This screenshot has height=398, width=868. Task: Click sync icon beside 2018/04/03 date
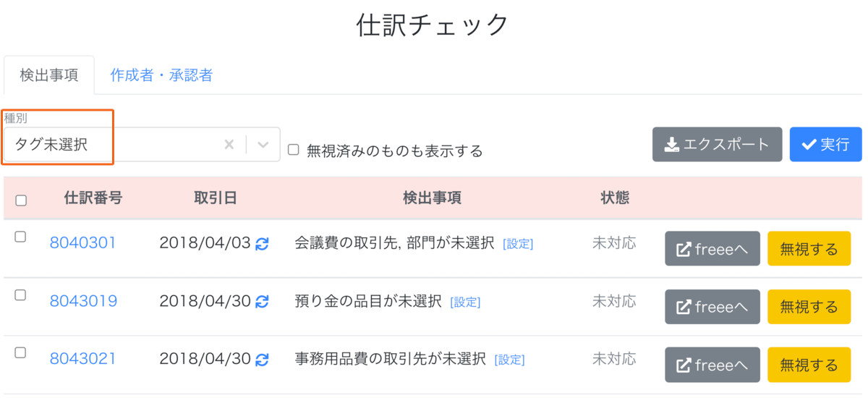pyautogui.click(x=263, y=244)
